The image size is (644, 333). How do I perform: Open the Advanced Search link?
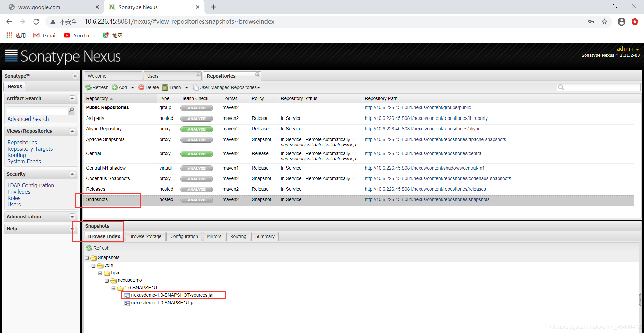pos(28,119)
